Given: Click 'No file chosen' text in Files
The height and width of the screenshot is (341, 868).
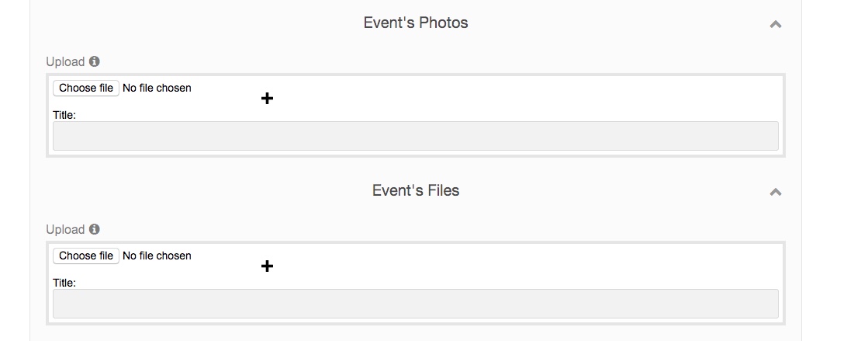Looking at the screenshot, I should coord(157,256).
